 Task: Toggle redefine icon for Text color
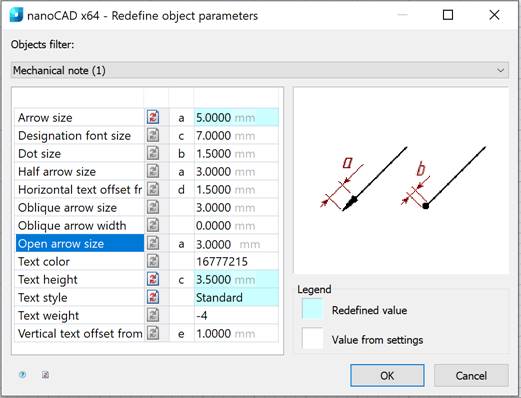pos(153,261)
